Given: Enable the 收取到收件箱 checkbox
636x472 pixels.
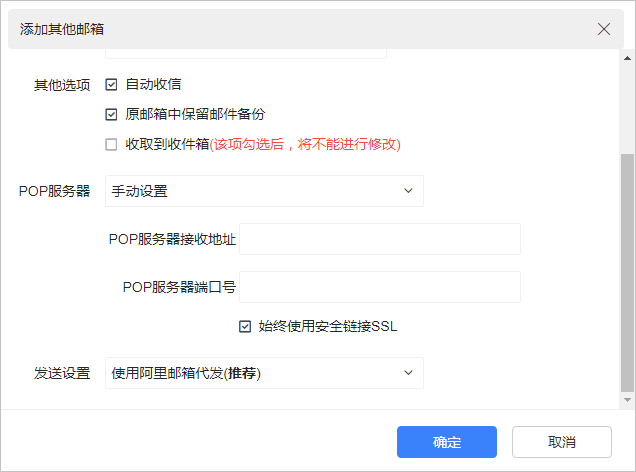Looking at the screenshot, I should tap(111, 144).
